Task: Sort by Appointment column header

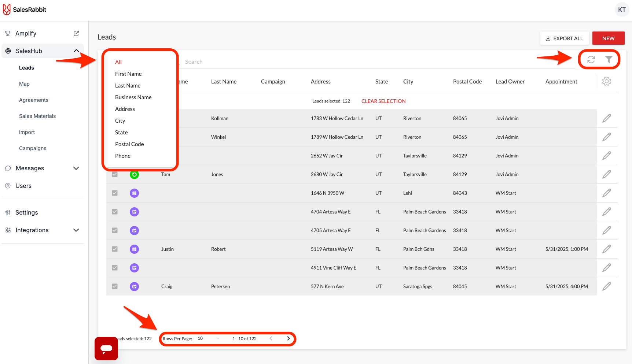Action: coord(561,81)
